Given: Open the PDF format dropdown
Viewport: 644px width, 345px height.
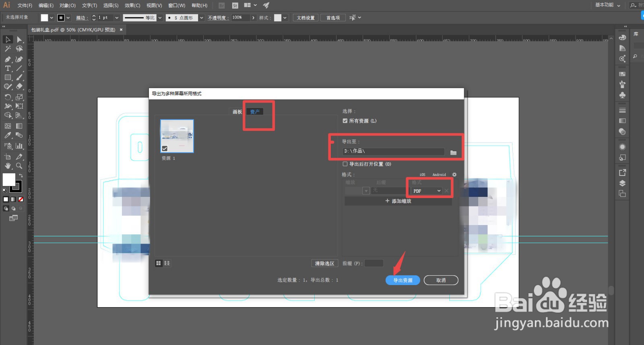Looking at the screenshot, I should (x=427, y=191).
